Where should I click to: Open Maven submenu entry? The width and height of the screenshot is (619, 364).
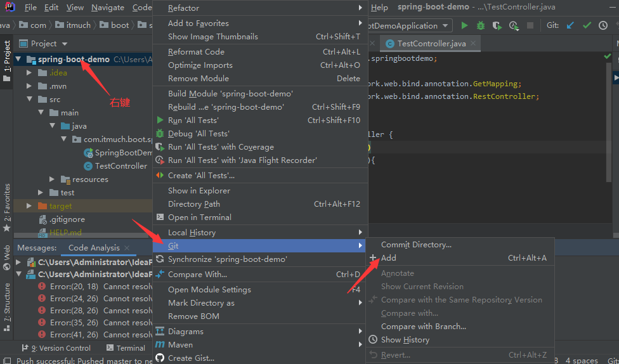[x=260, y=345]
